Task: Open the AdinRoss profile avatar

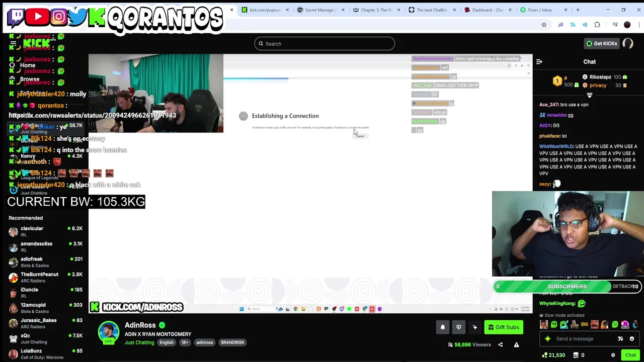Action: 109,331
